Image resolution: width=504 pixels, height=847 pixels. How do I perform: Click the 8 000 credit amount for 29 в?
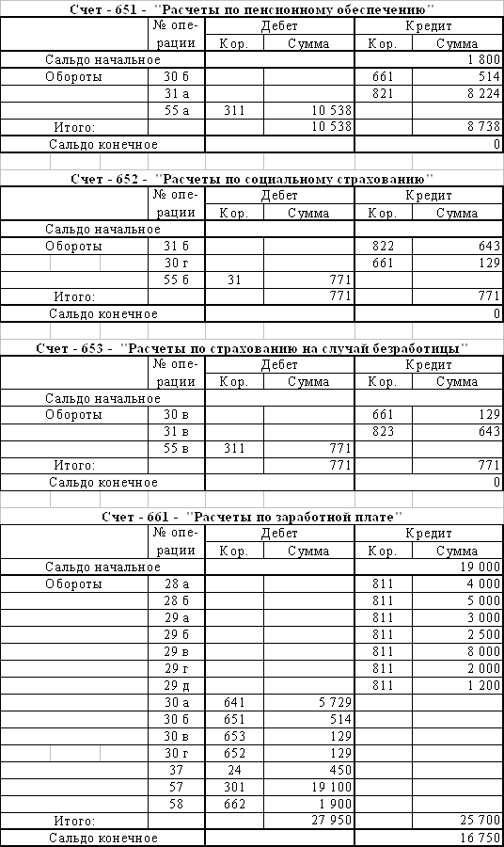[x=457, y=651]
